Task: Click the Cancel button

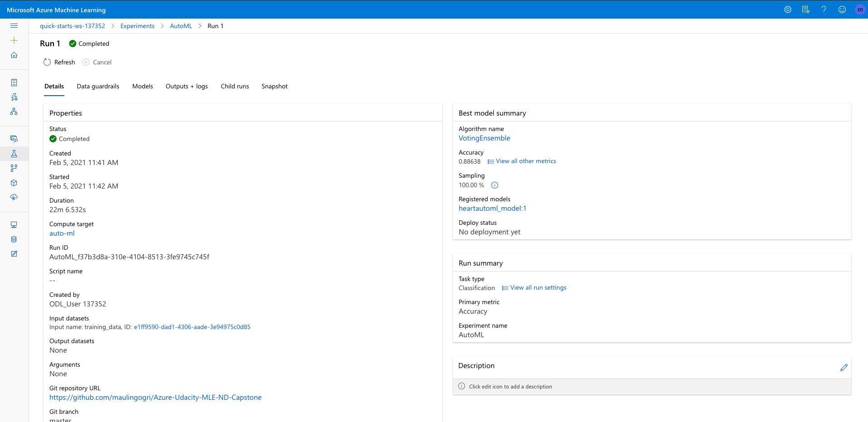Action: [97, 62]
